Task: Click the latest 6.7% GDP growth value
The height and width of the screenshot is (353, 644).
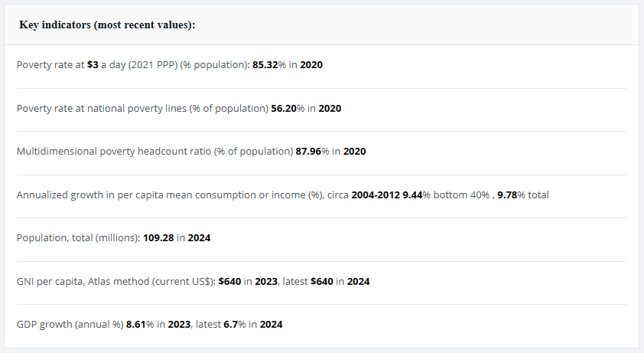Action: 232,324
